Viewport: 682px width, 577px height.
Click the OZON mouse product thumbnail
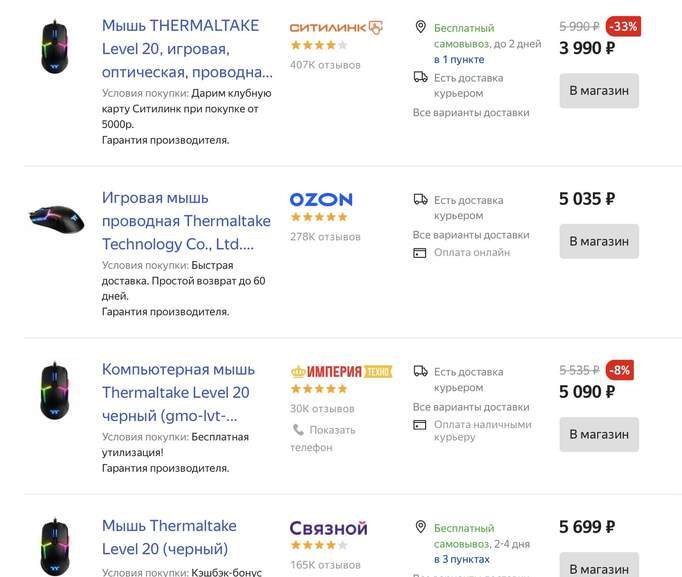[55, 218]
